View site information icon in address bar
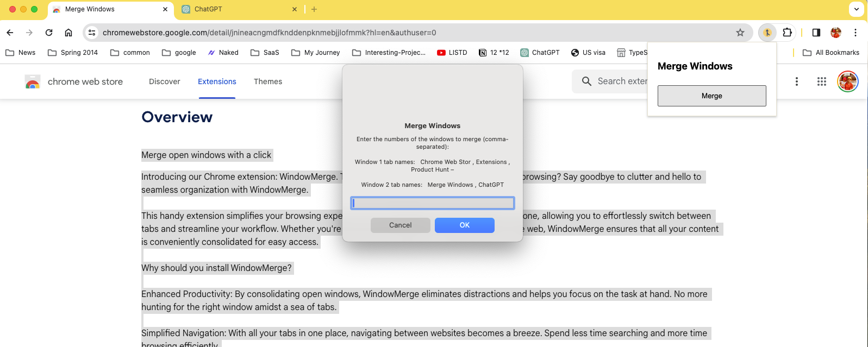The width and height of the screenshot is (868, 347). click(x=92, y=33)
